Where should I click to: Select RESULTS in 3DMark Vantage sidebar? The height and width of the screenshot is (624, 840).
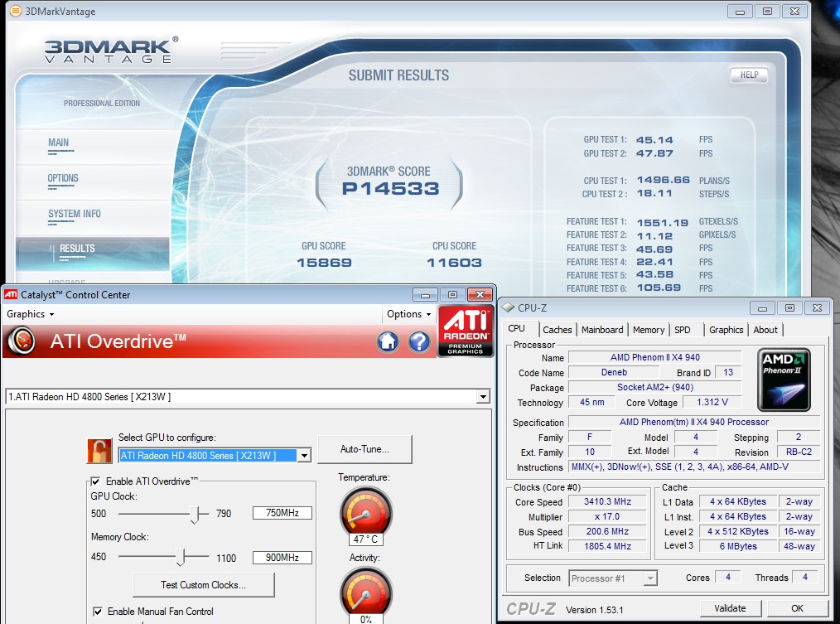coord(93,253)
